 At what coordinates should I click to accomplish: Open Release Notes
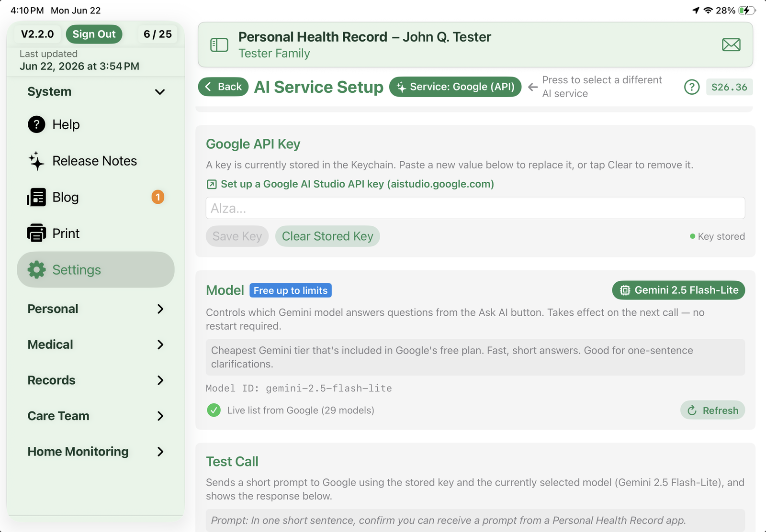click(96, 161)
